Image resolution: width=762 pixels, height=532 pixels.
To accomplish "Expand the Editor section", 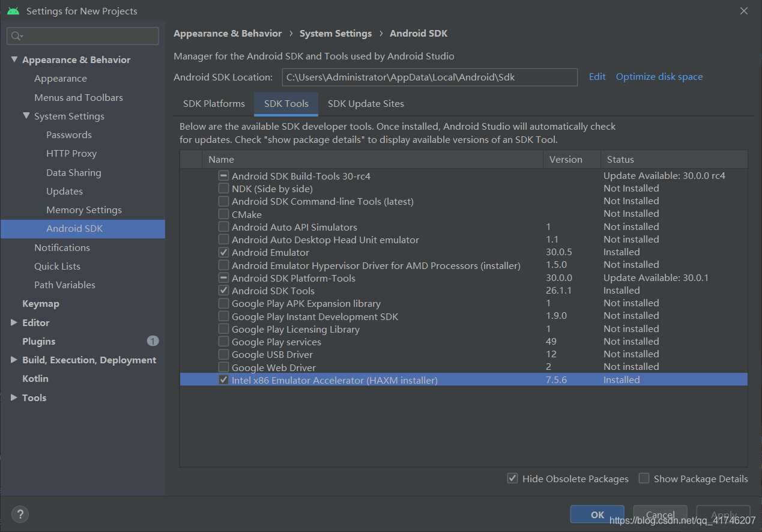I will [14, 322].
